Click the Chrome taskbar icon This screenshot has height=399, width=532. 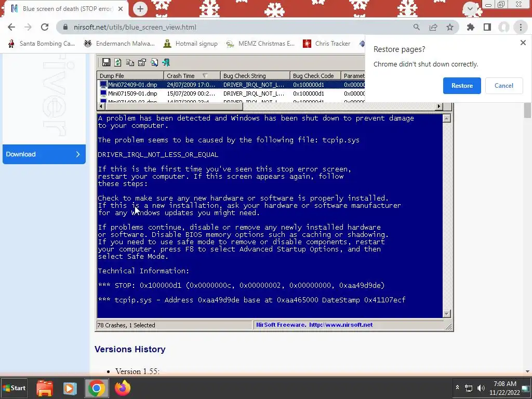96,388
